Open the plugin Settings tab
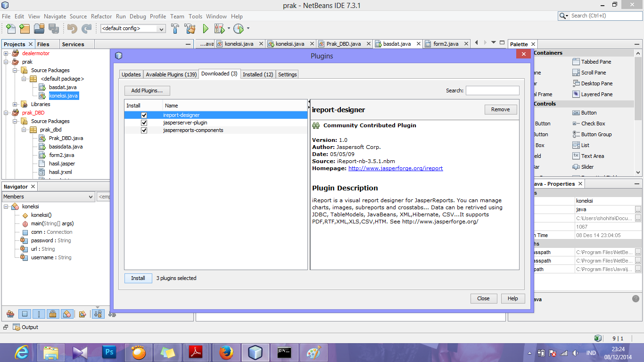Screen dimensions: 644x362 [x=287, y=74]
